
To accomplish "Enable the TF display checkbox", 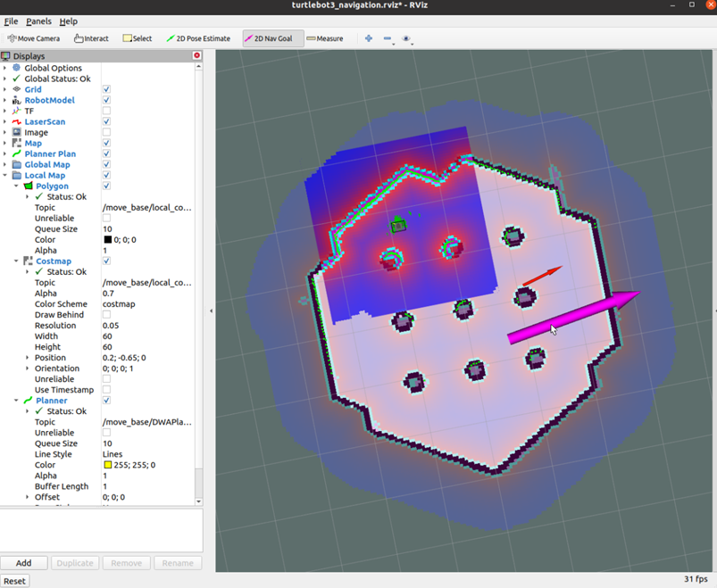I will tap(106, 112).
